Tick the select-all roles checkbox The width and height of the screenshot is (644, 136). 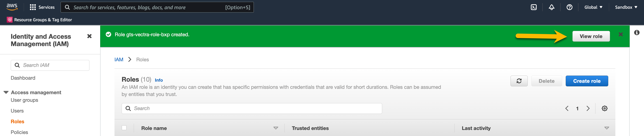click(124, 128)
